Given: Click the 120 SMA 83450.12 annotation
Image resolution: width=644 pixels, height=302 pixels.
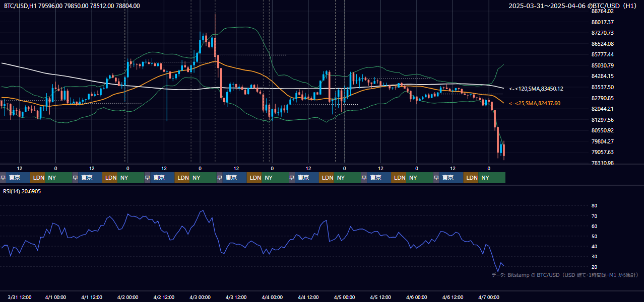Looking at the screenshot, I should click(x=536, y=89).
